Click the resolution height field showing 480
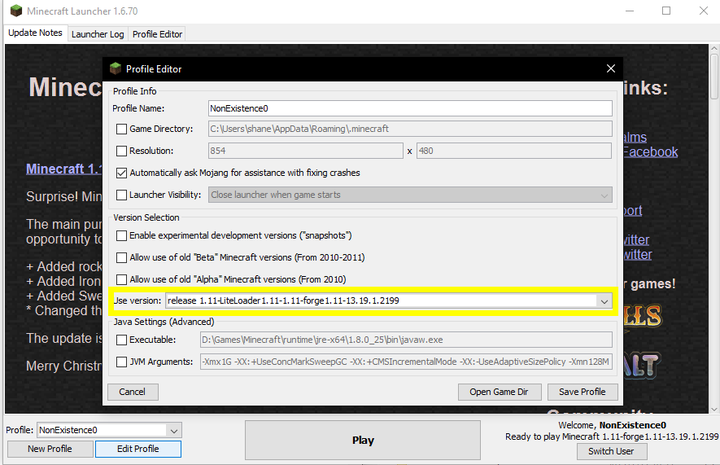 point(514,151)
